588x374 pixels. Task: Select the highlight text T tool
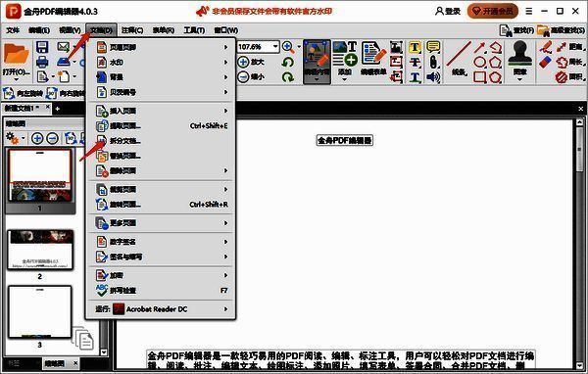point(415,47)
